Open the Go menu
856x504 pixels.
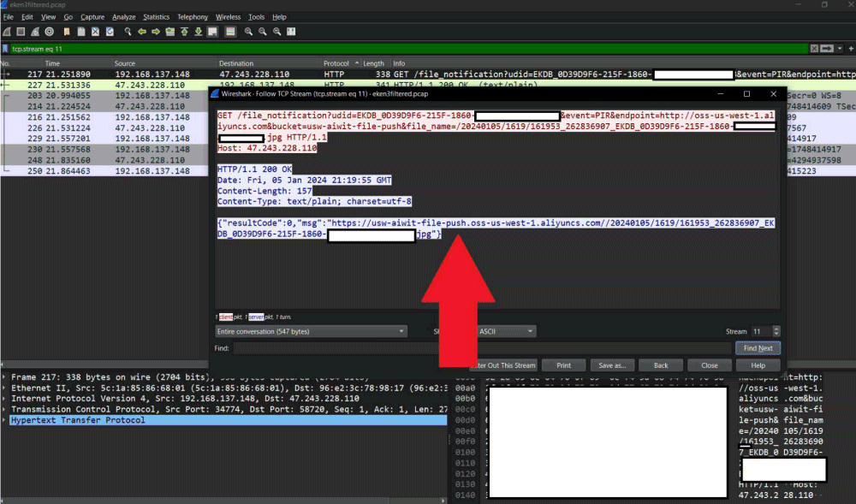[68, 17]
